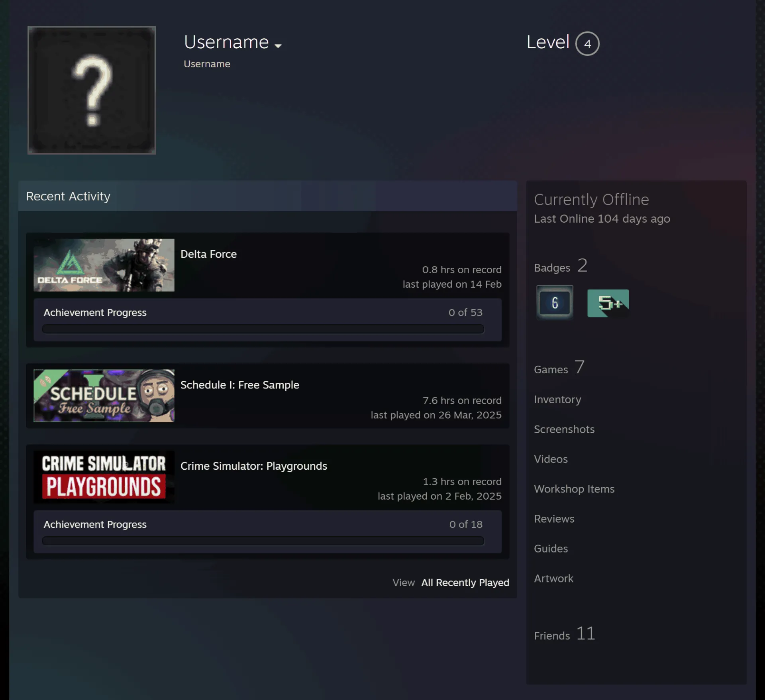Click the Currently Offline status text
Screen dimensions: 765x700
(x=591, y=199)
